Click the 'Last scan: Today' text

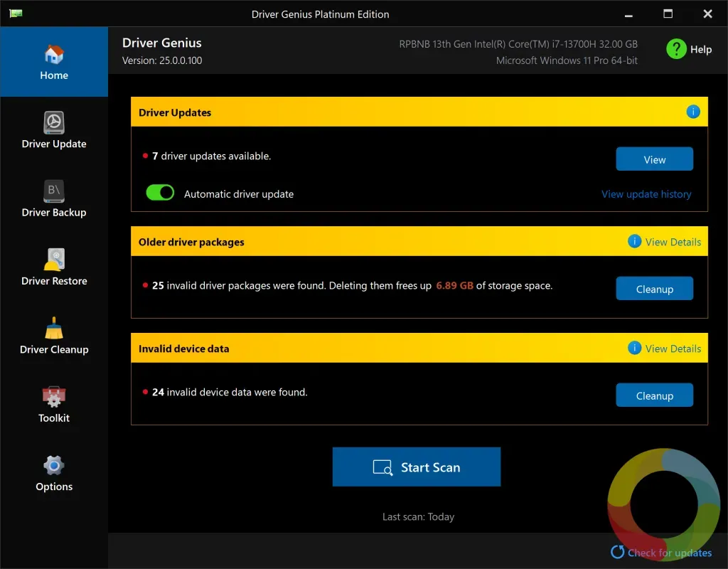pos(418,517)
